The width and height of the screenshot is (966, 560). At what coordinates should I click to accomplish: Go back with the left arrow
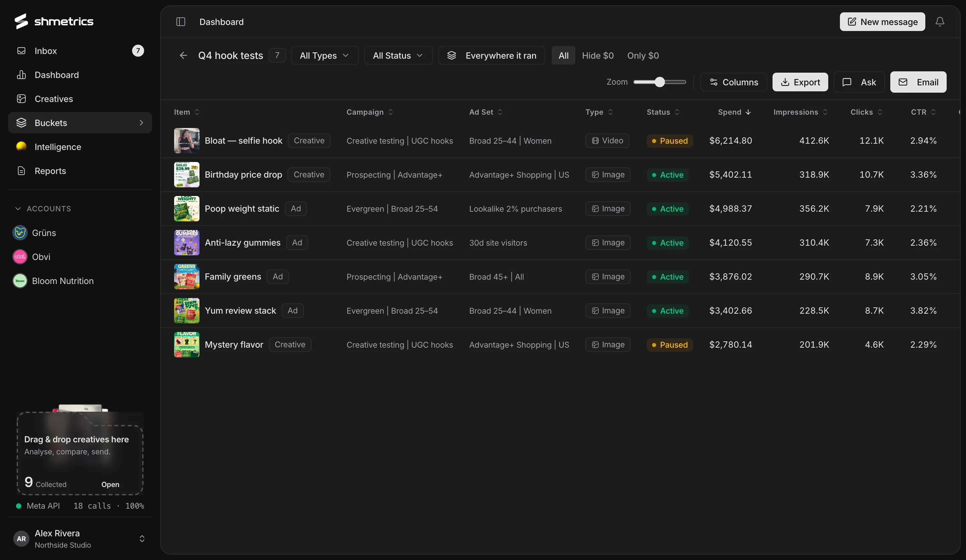(x=183, y=56)
